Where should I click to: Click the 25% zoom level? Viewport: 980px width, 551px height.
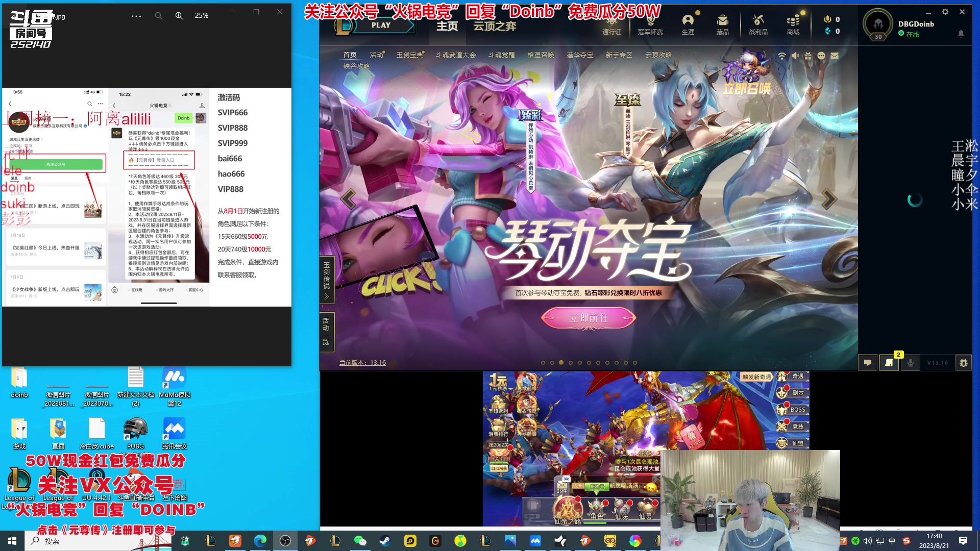click(x=202, y=16)
